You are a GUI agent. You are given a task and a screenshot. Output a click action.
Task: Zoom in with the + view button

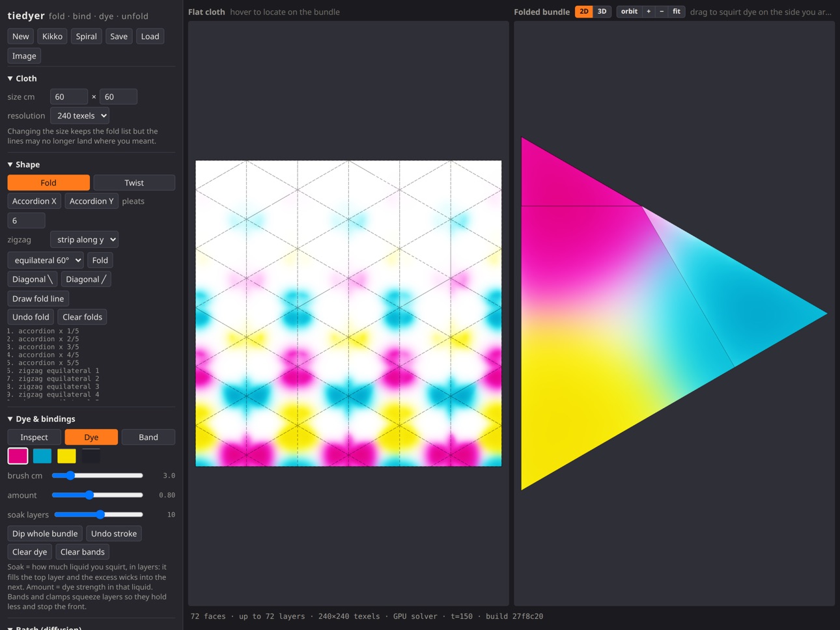pyautogui.click(x=649, y=12)
